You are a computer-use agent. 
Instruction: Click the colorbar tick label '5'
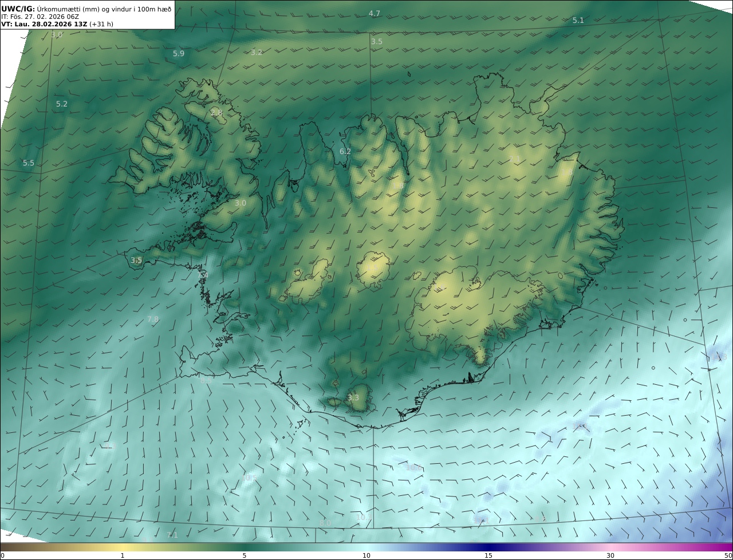[x=245, y=555]
